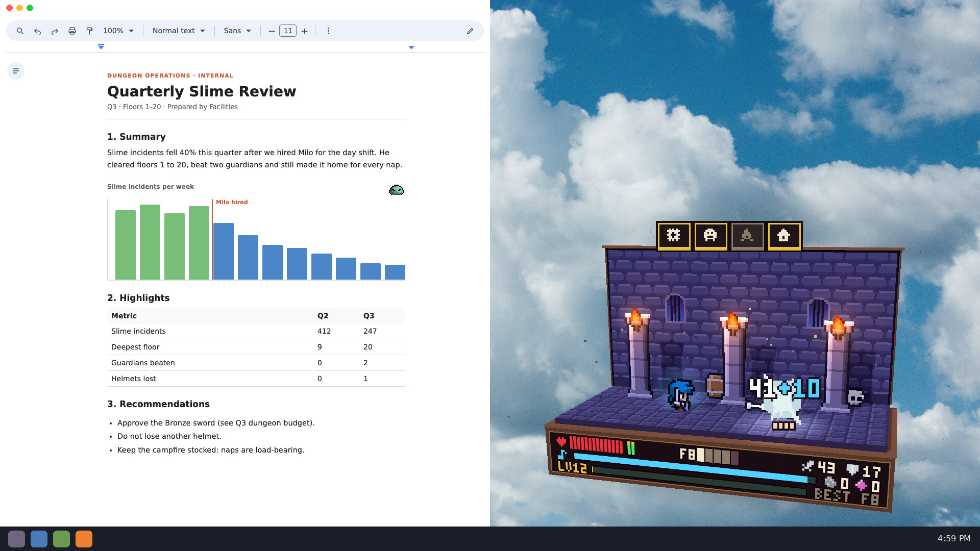
Task: Click the skull enemy in the dungeon
Action: click(x=855, y=397)
